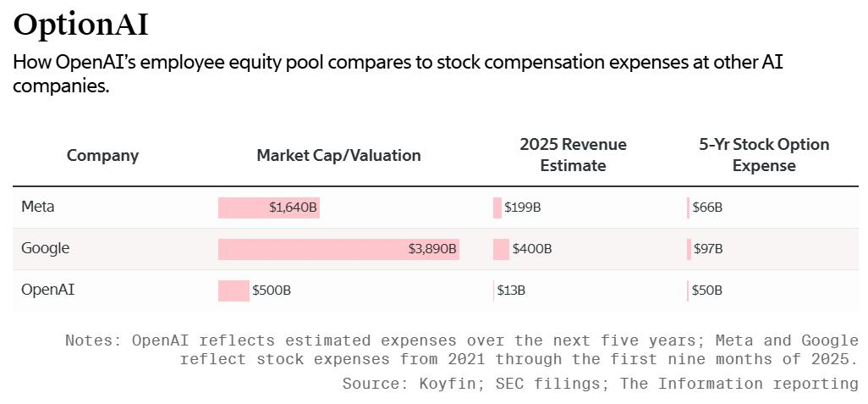Screen dimensions: 868x404
Task: Click OpenAI's $500B valuation label
Action: point(272,291)
